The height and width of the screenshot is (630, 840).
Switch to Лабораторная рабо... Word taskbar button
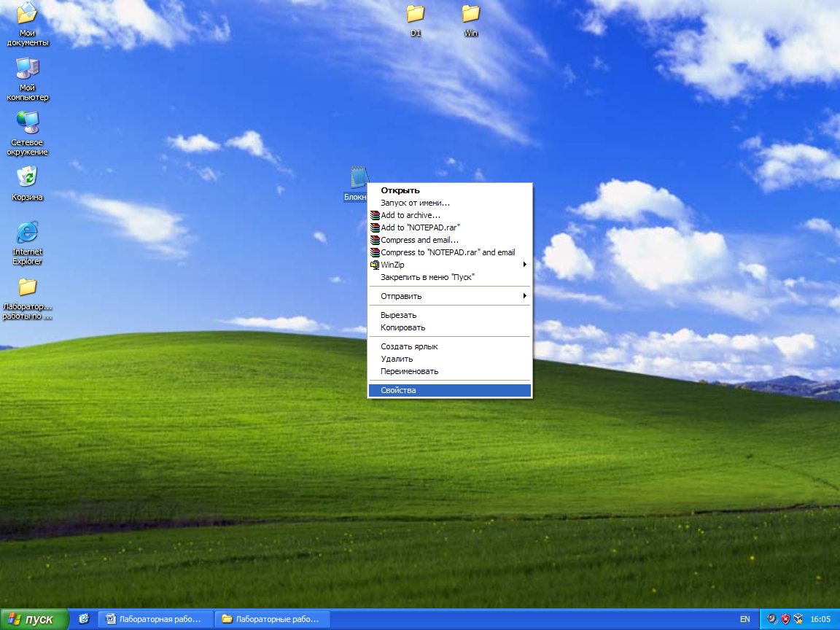(156, 619)
